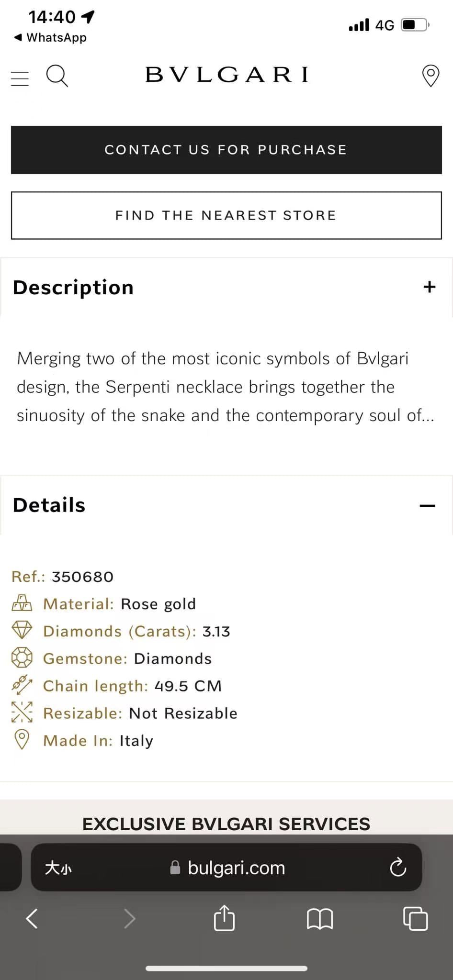Image resolution: width=453 pixels, height=980 pixels.
Task: Expand the Description section plus sign
Action: pyautogui.click(x=430, y=287)
